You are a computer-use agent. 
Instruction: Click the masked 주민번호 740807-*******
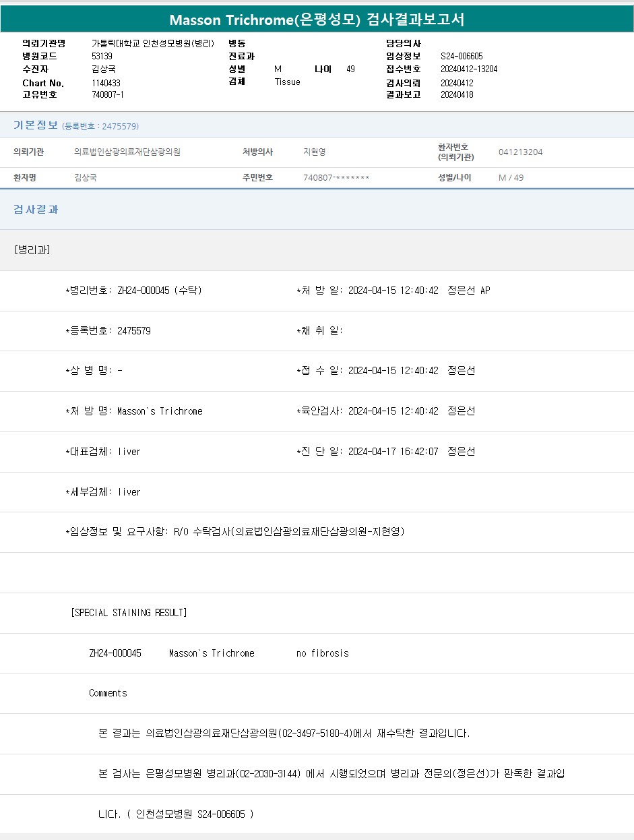[336, 178]
